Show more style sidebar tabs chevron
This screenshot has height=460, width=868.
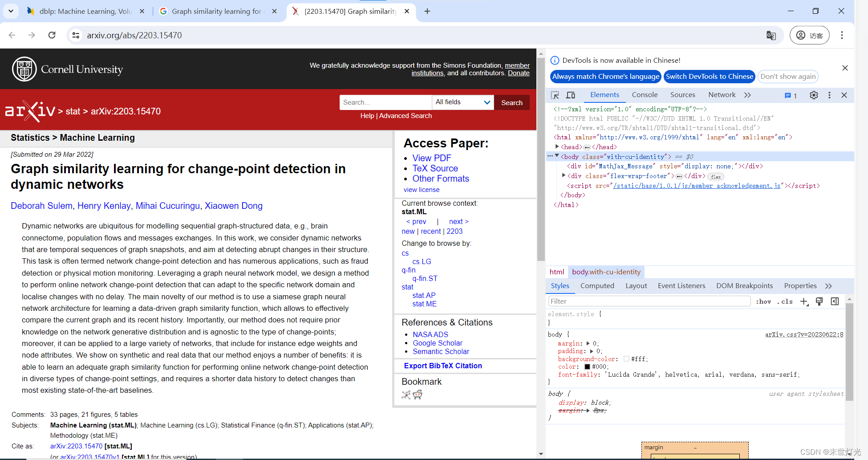(828, 286)
